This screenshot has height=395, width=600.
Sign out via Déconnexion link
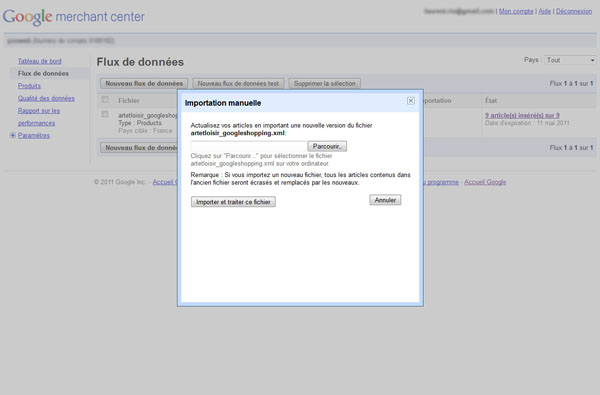574,11
